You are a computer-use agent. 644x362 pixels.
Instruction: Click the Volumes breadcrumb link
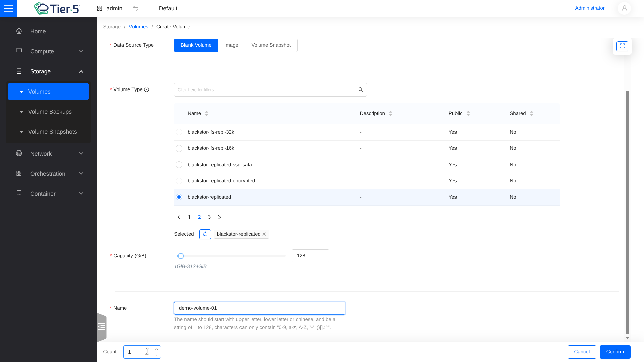(x=138, y=27)
